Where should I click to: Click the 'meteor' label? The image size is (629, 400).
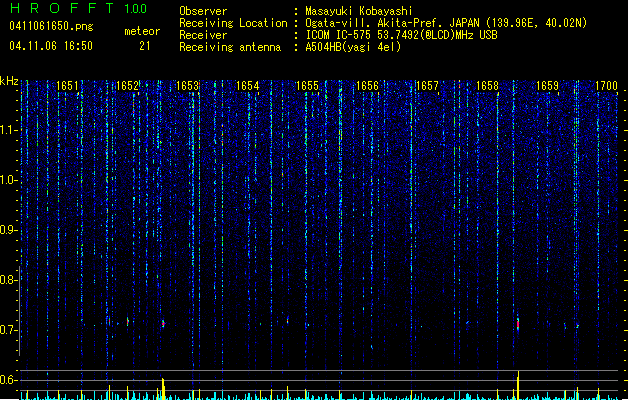click(x=142, y=31)
